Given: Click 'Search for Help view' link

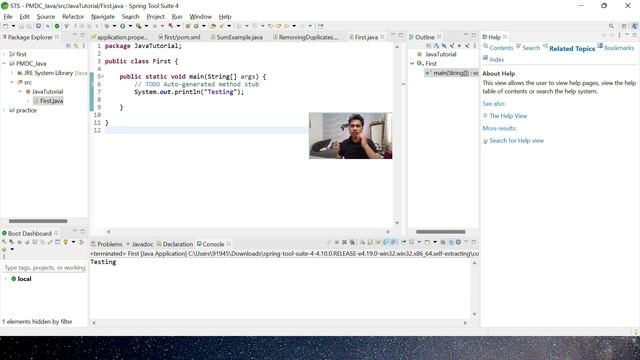Looking at the screenshot, I should 516,140.
